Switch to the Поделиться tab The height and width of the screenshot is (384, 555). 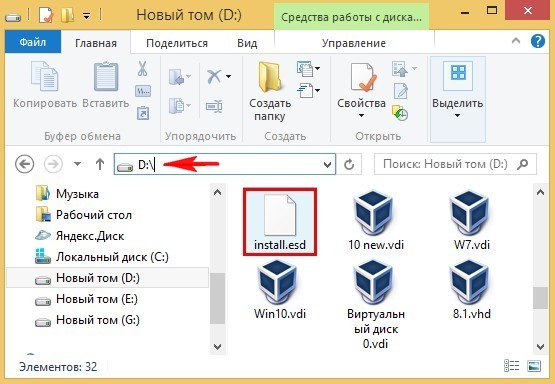click(x=177, y=43)
